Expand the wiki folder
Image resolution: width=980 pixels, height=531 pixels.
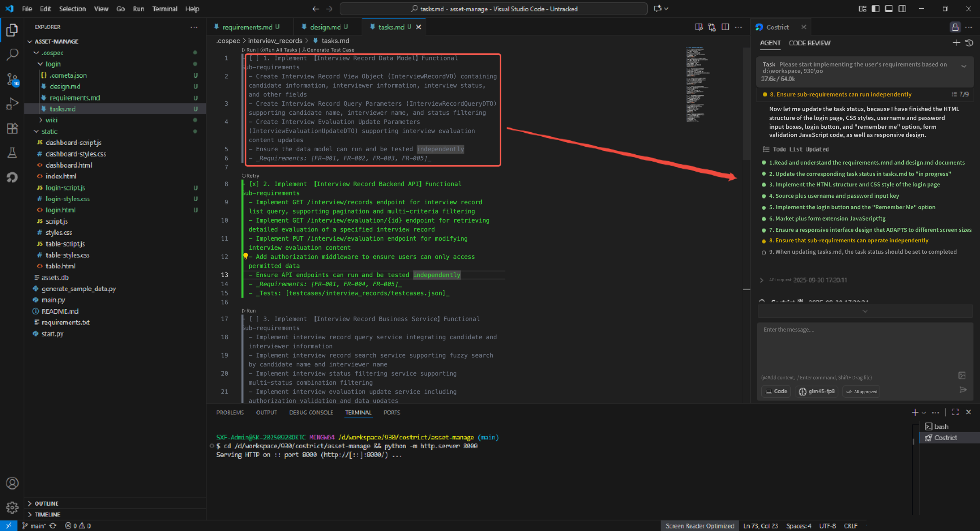41,120
